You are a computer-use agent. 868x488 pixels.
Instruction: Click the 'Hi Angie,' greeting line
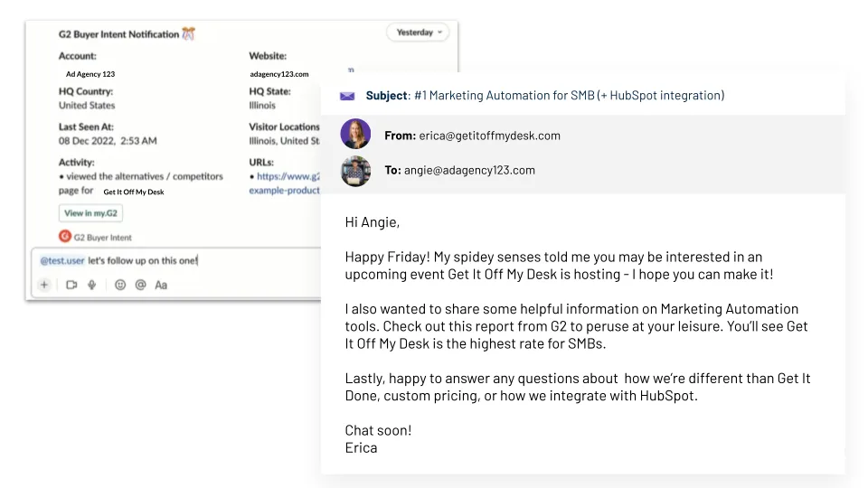pyautogui.click(x=372, y=222)
